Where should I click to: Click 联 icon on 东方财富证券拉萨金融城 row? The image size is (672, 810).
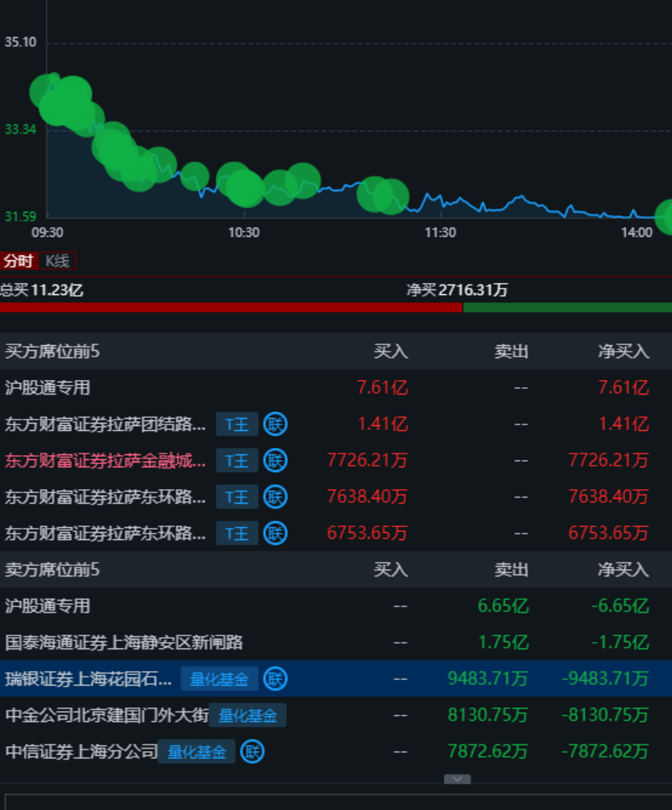coord(275,460)
